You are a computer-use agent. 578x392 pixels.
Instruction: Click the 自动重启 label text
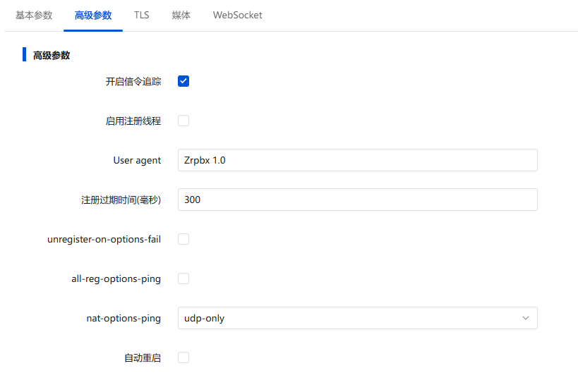point(143,357)
